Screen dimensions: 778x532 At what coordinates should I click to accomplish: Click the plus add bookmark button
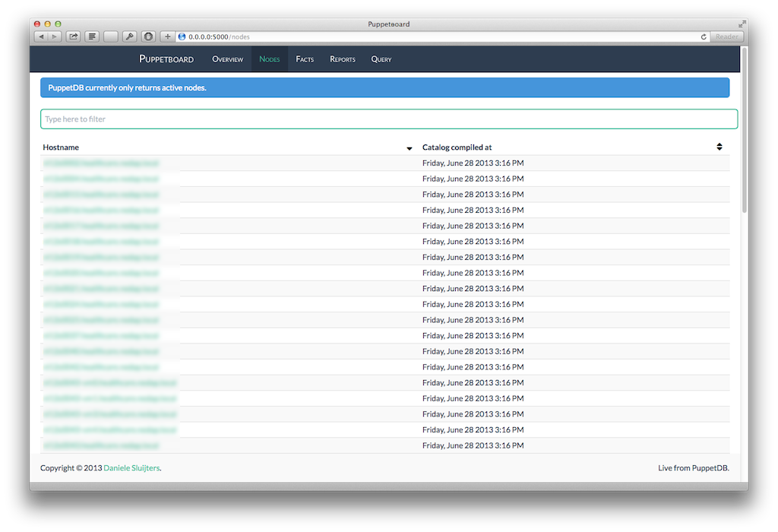click(168, 36)
